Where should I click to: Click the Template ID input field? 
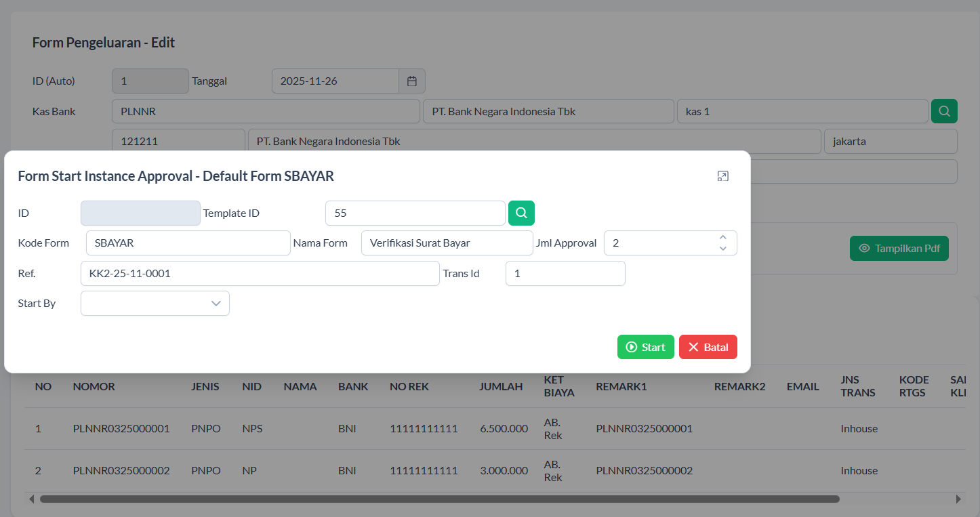point(415,213)
